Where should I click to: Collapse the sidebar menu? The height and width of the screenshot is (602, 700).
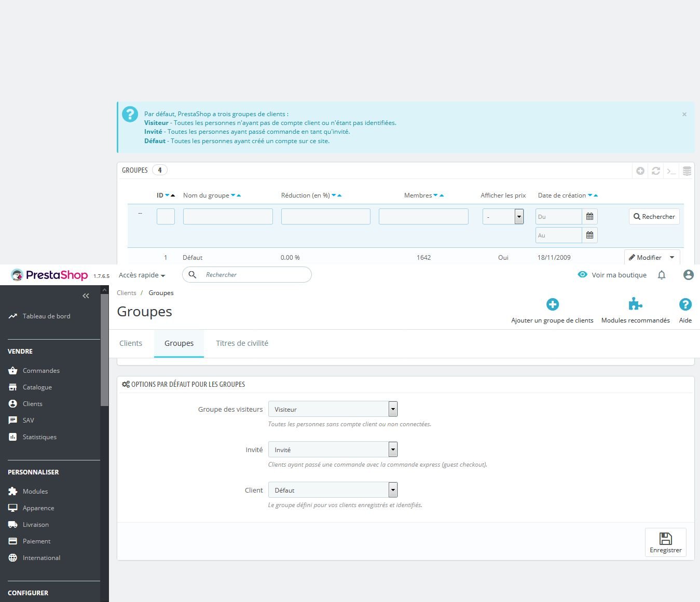[86, 296]
